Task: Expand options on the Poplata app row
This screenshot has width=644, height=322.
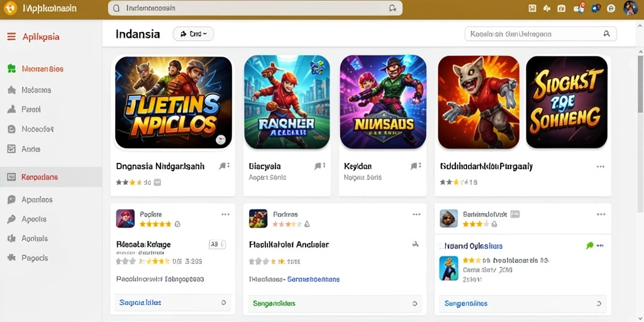Action: [226, 214]
